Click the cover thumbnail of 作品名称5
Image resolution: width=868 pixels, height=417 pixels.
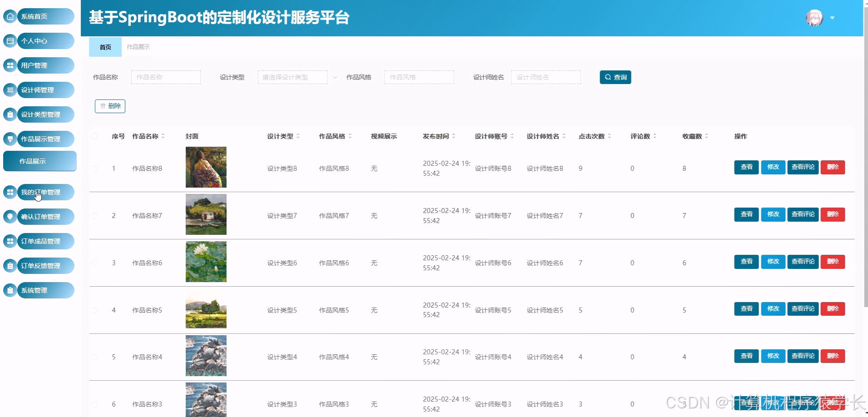(x=206, y=310)
